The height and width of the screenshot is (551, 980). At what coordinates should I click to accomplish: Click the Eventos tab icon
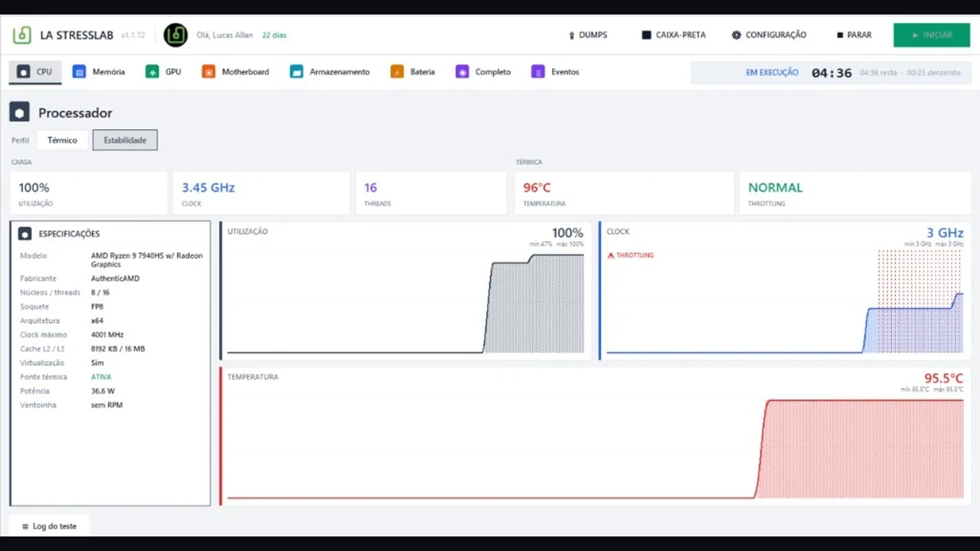pyautogui.click(x=537, y=72)
